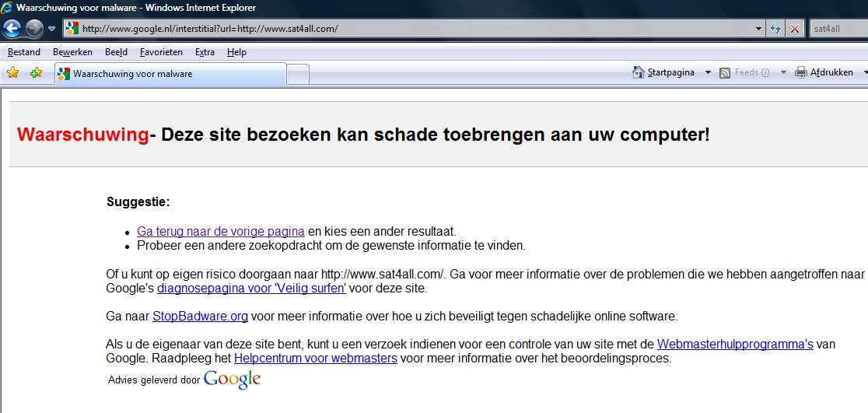Open the Bestand menu
The image size is (868, 413).
[24, 52]
